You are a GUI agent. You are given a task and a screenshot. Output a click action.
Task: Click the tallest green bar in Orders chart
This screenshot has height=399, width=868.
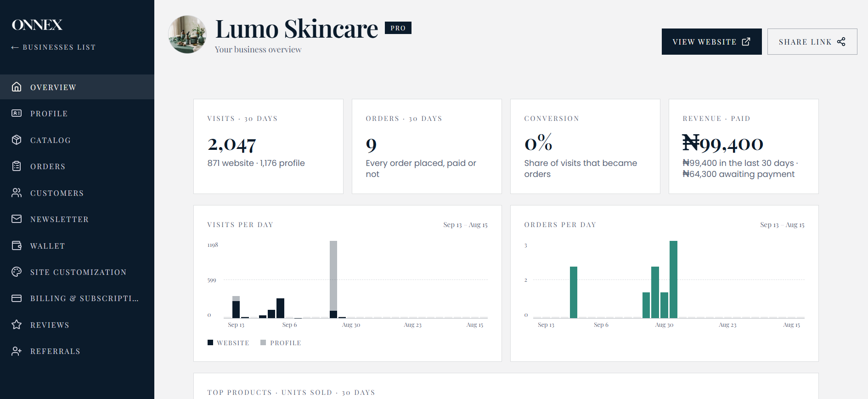673,279
